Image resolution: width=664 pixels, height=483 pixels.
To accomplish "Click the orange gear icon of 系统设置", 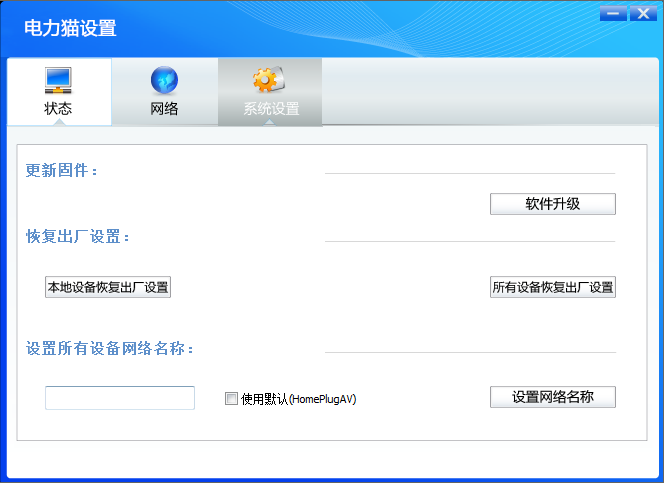I will 269,79.
